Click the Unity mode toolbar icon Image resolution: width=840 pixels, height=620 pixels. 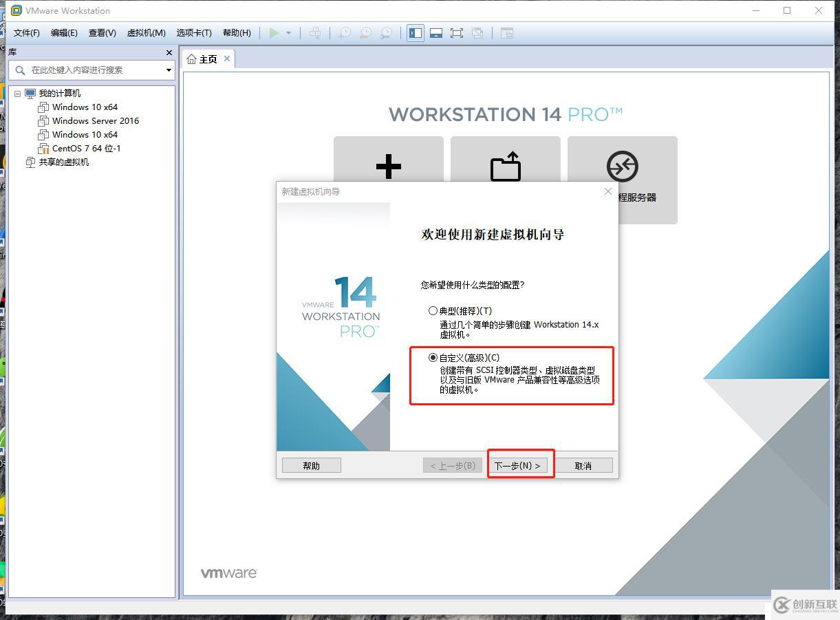coord(477,33)
